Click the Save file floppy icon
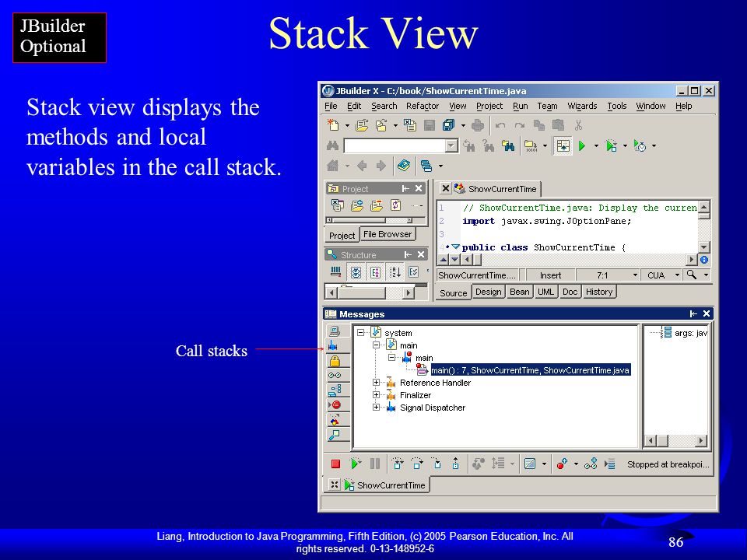Image resolution: width=747 pixels, height=560 pixels. pos(430,125)
